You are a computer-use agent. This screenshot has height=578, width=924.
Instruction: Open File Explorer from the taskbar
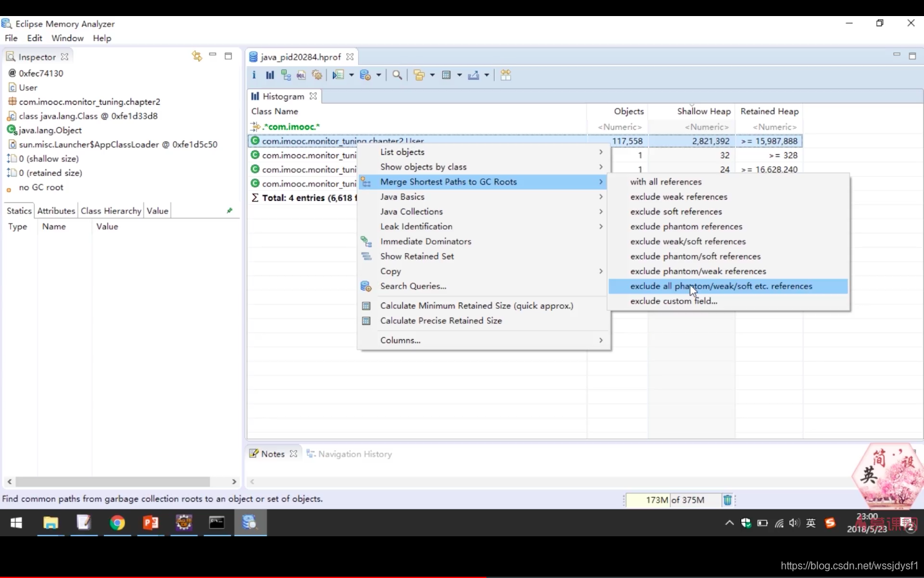pos(51,523)
